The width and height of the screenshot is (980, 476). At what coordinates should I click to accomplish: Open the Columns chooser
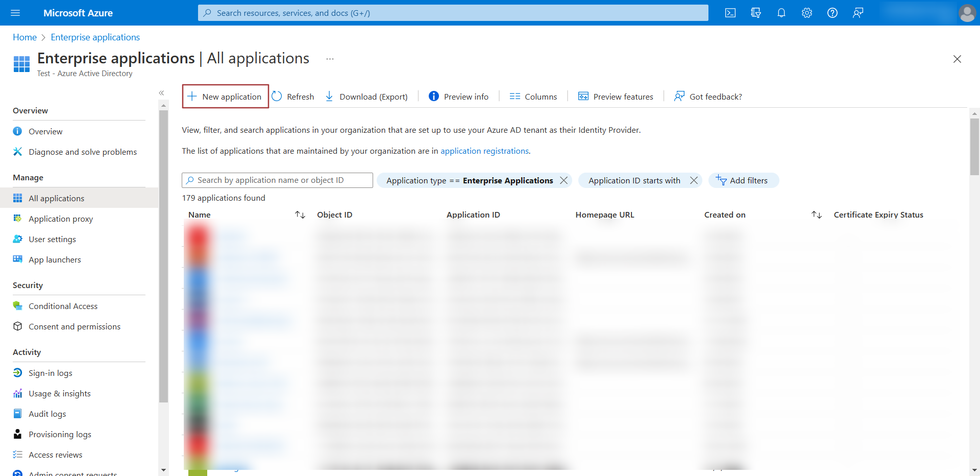click(x=533, y=97)
